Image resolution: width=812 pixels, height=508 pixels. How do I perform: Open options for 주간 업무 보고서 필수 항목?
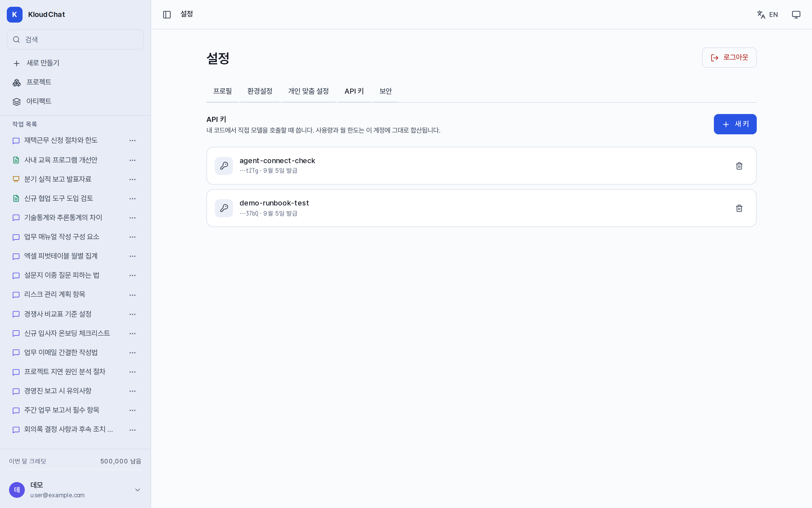pyautogui.click(x=133, y=410)
